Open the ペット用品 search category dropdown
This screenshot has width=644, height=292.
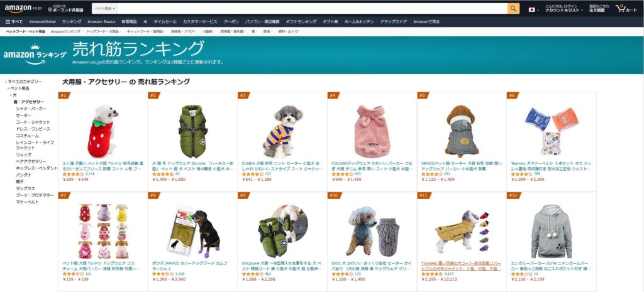pyautogui.click(x=104, y=9)
